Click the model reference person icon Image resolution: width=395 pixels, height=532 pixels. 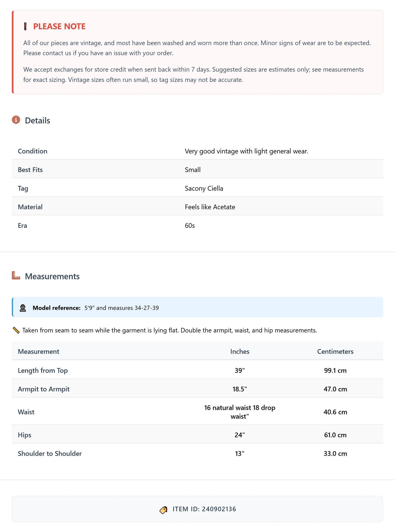click(x=23, y=308)
